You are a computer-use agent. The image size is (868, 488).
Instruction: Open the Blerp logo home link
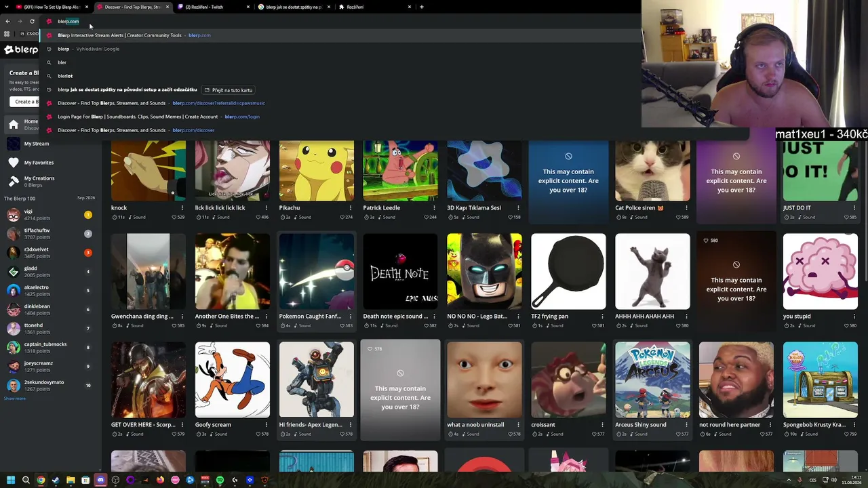[21, 49]
